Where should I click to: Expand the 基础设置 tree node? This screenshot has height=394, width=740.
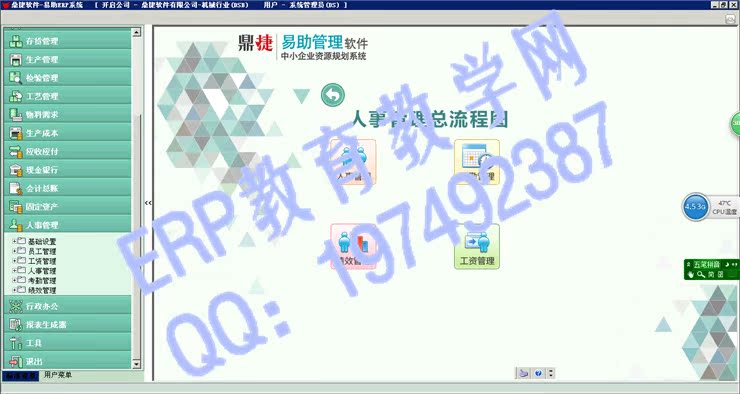[x=14, y=241]
